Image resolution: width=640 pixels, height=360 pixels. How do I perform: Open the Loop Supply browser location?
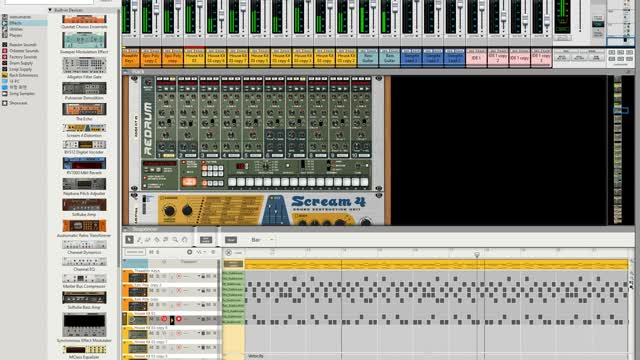[20, 69]
